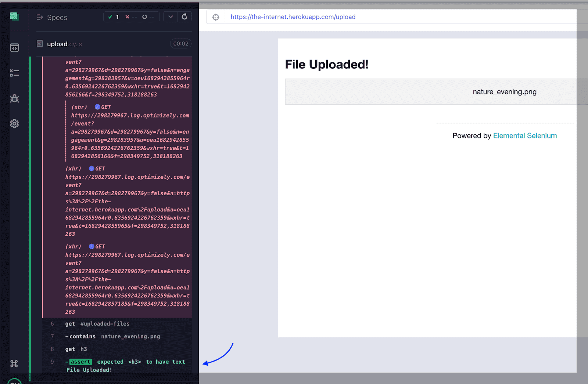Activate the Selector Playground crosshair icon
588x384 pixels.
pos(216,17)
